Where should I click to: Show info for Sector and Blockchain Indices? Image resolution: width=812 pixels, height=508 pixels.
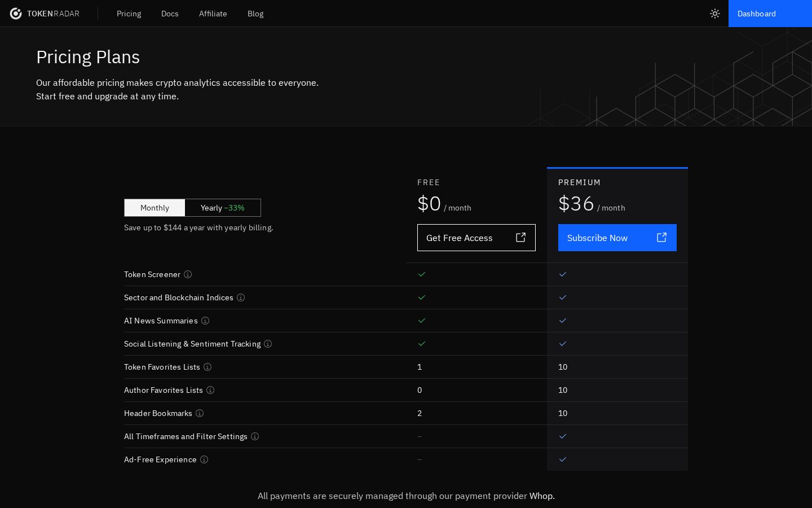[241, 297]
